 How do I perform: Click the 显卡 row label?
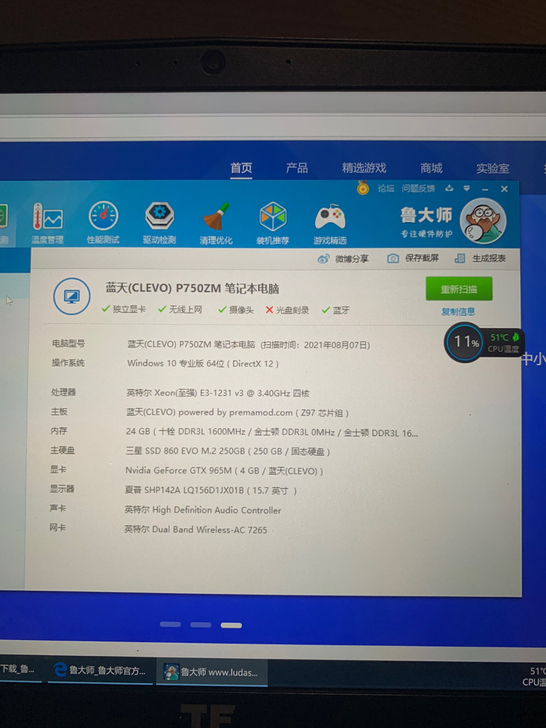point(58,469)
